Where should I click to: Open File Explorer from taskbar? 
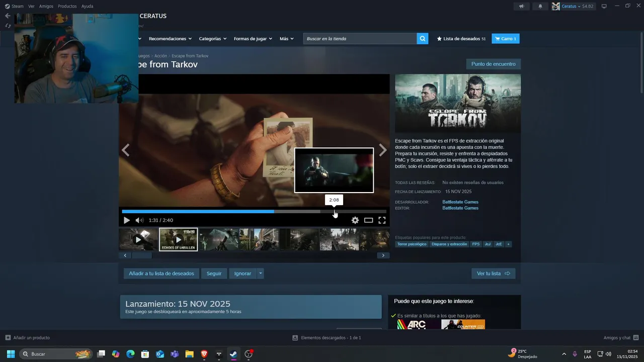tap(189, 354)
